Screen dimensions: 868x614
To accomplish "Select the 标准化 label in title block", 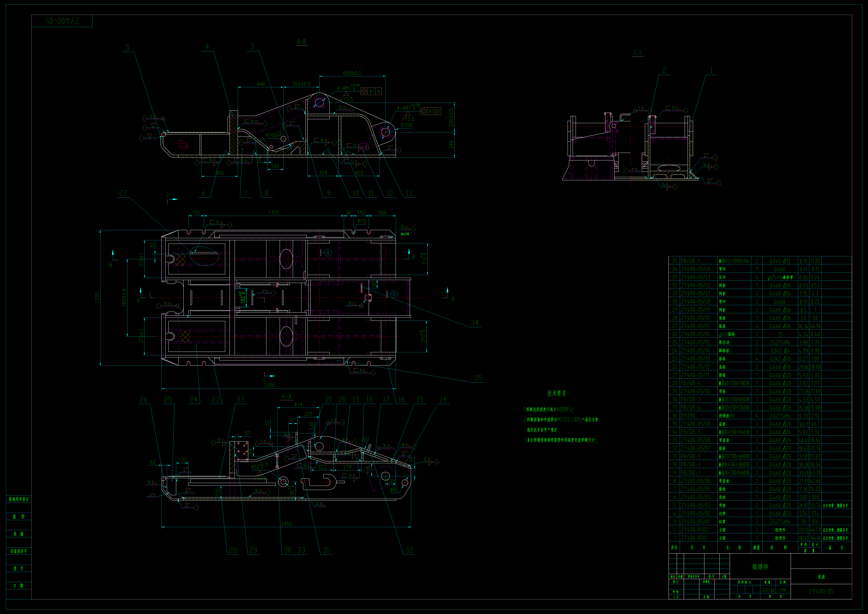I will click(706, 582).
